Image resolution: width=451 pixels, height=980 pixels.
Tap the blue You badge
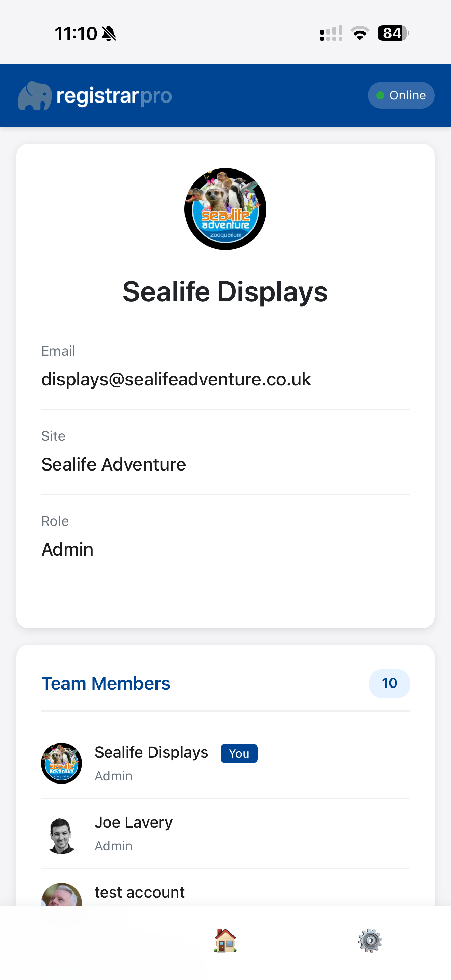click(x=239, y=753)
